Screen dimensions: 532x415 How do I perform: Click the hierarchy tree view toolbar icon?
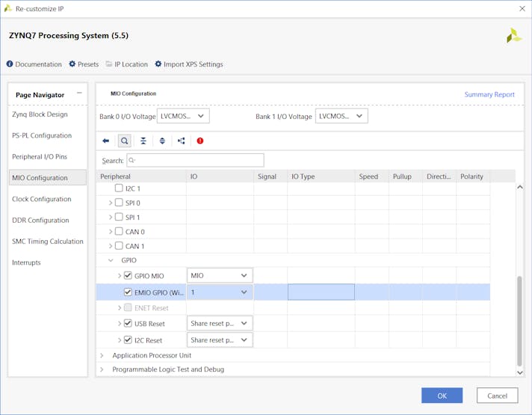[x=181, y=141]
